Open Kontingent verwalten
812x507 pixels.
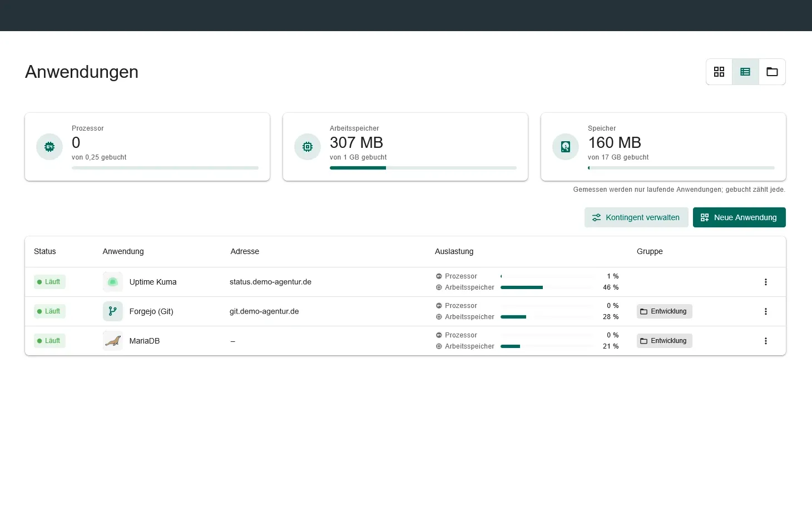click(636, 217)
